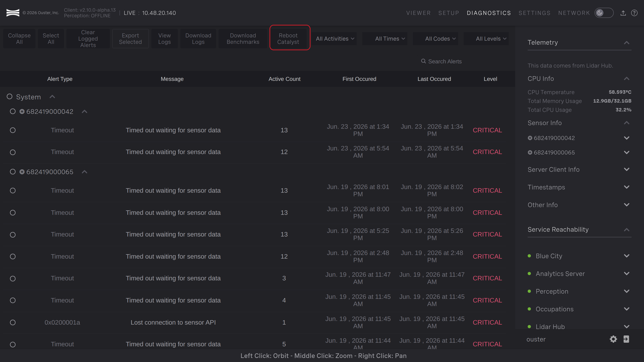Select Timeout alert first occurred 8:01 PM
644x362 pixels.
[x=13, y=191]
